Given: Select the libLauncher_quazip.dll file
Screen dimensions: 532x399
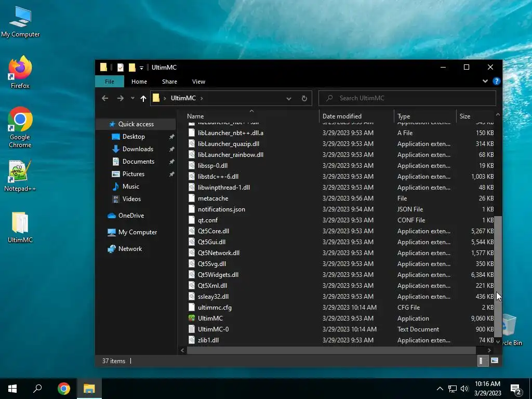Looking at the screenshot, I should click(229, 144).
